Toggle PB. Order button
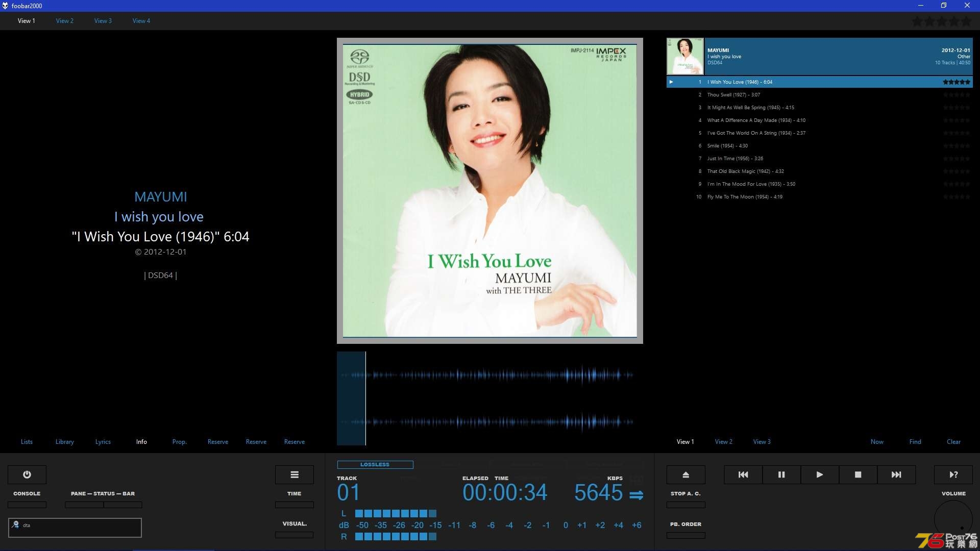 point(686,535)
